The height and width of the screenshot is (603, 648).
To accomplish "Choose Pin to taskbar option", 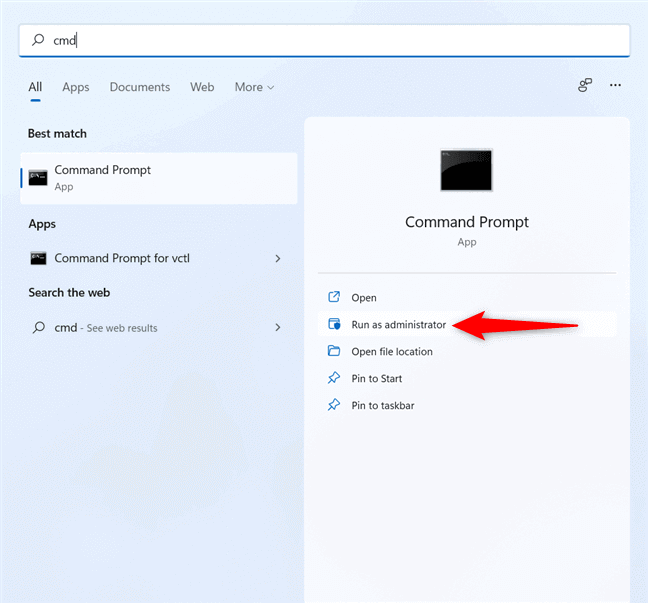I will [382, 406].
